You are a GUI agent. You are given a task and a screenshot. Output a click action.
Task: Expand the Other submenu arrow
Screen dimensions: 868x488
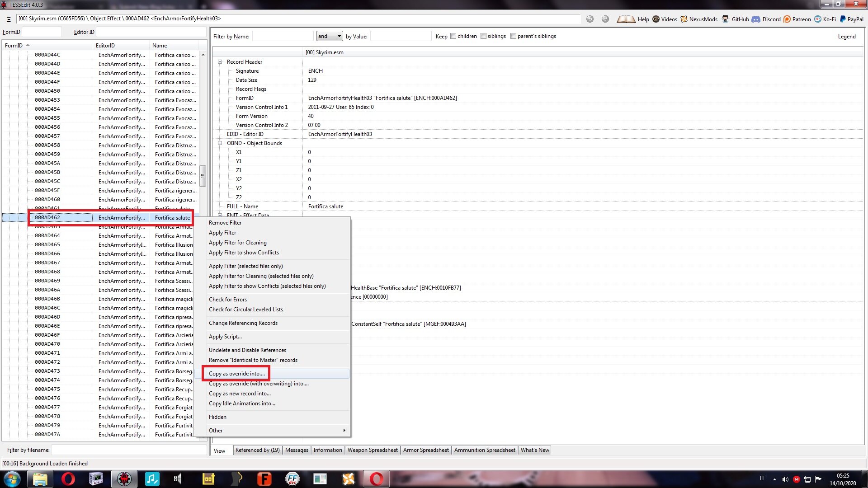[344, 431]
